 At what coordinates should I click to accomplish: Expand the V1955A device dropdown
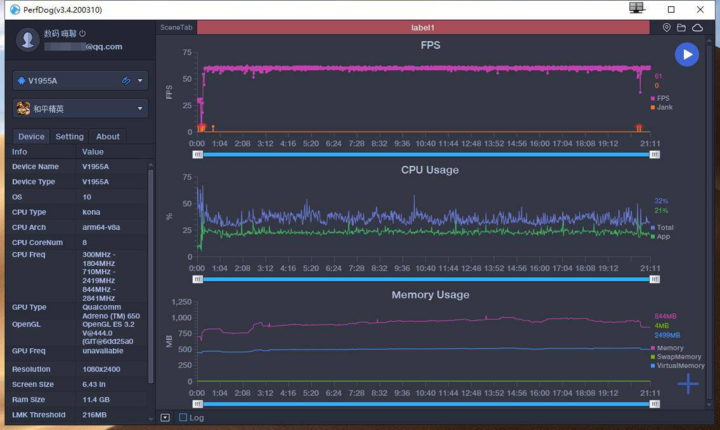[x=140, y=81]
